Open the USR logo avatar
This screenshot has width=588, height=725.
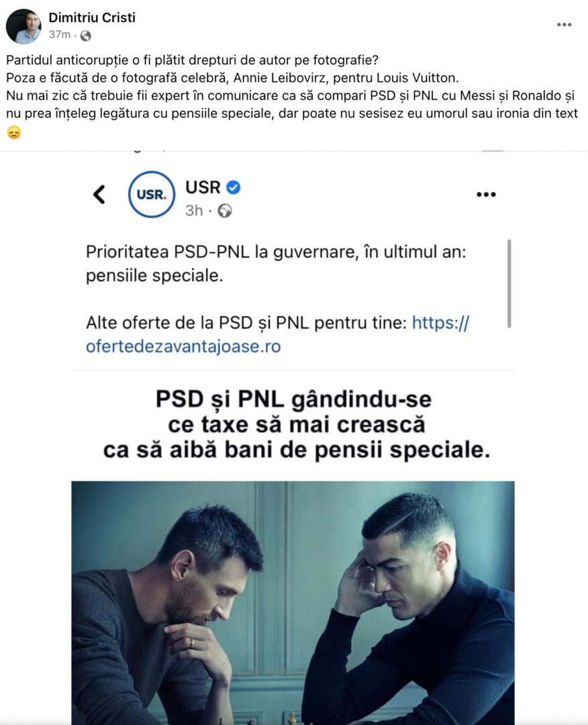pos(152,194)
